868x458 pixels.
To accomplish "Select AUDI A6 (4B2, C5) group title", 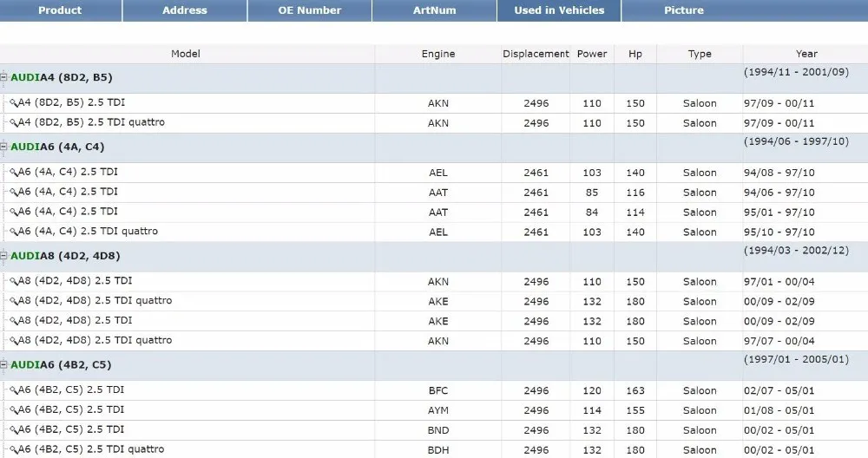I will (x=61, y=365).
